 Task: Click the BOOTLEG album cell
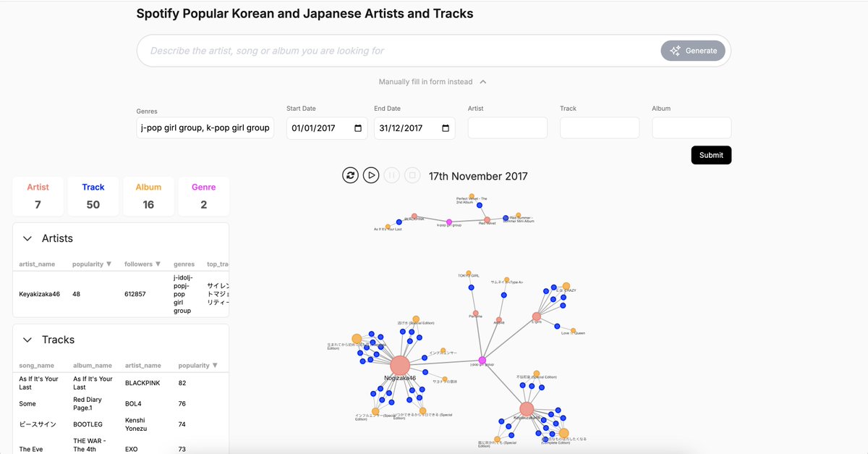click(x=88, y=424)
